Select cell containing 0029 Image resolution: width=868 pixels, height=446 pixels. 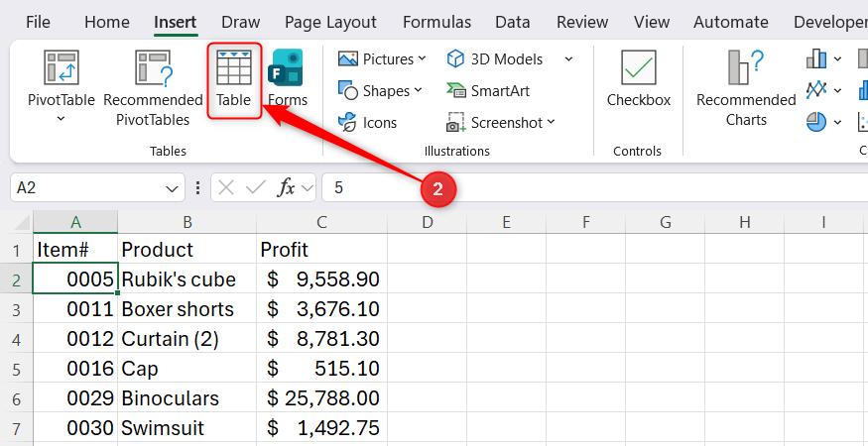point(75,398)
